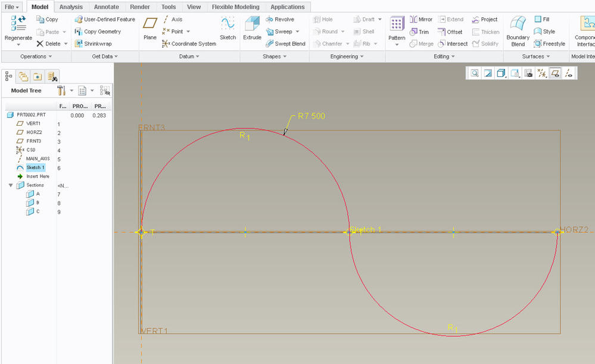
Task: Collapse the Sections node in Model Tree
Action: click(x=11, y=185)
